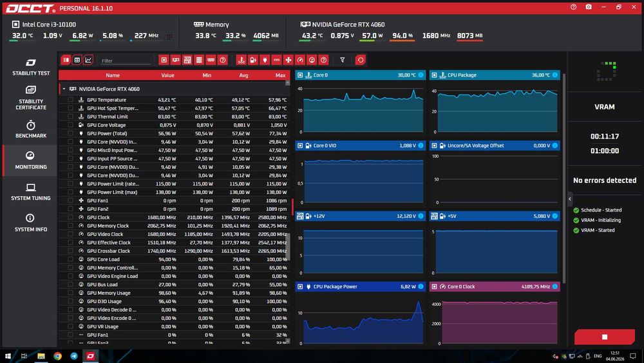The width and height of the screenshot is (644, 363).
Task: Open File Explorer from the taskbar
Action: 41,356
